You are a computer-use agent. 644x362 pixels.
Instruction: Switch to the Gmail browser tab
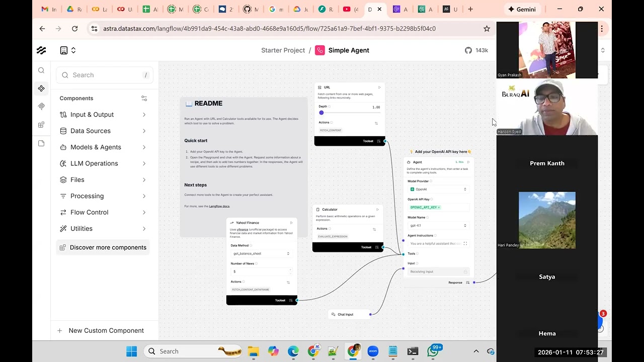click(x=49, y=9)
